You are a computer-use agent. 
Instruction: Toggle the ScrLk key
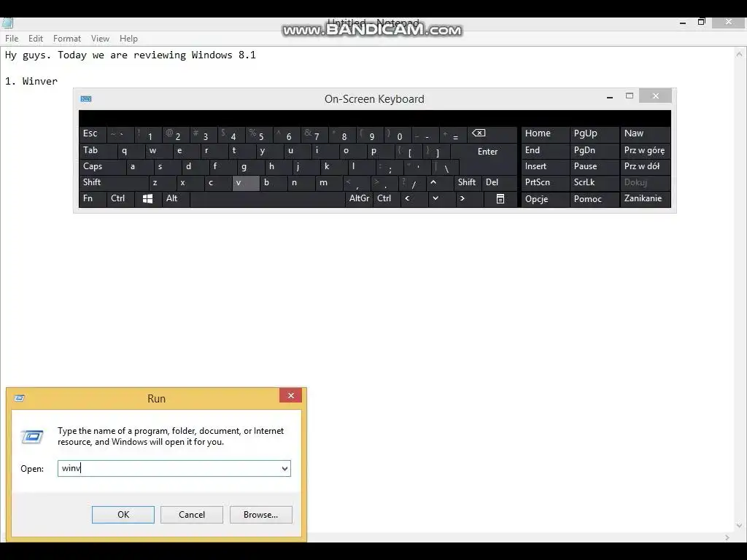point(594,182)
